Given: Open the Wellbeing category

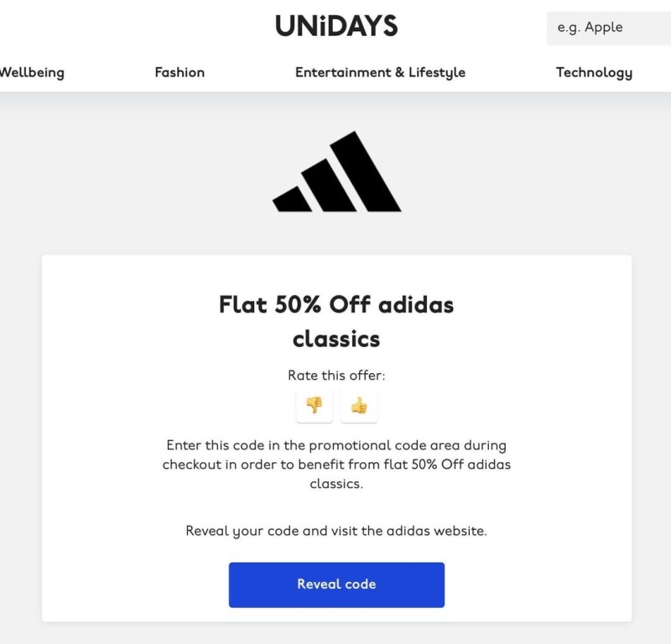Looking at the screenshot, I should (32, 72).
